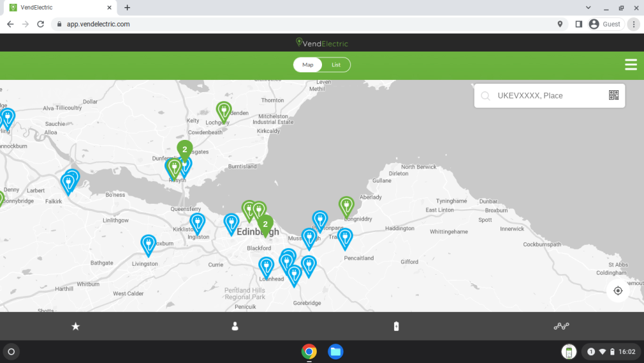Select blue charger pin at Musselburgh
The image size is (644, 363).
309,239
